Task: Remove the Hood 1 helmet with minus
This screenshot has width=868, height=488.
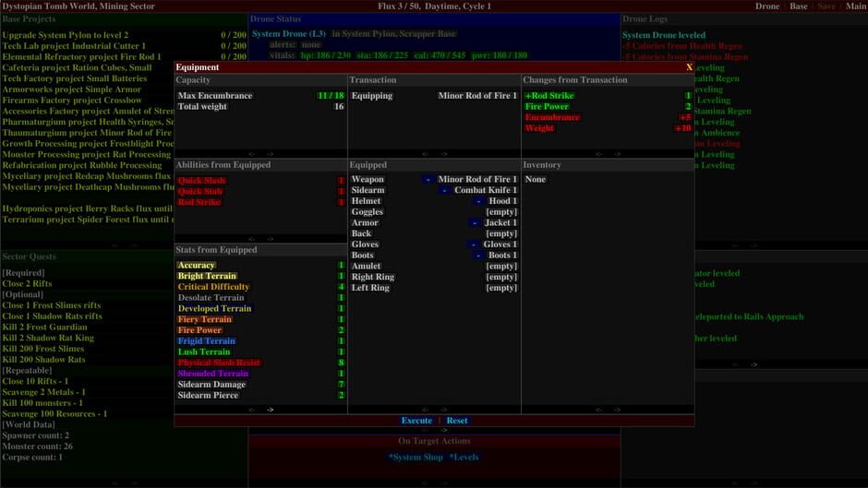Action: click(x=479, y=201)
